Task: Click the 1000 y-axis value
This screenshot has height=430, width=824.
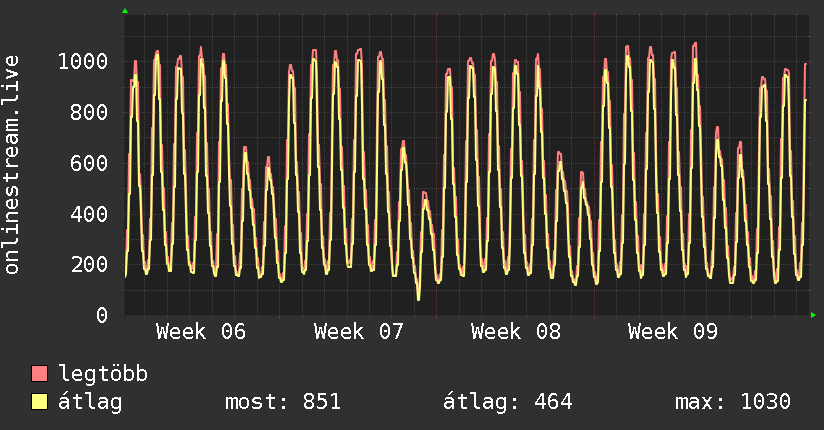Action: click(82, 62)
